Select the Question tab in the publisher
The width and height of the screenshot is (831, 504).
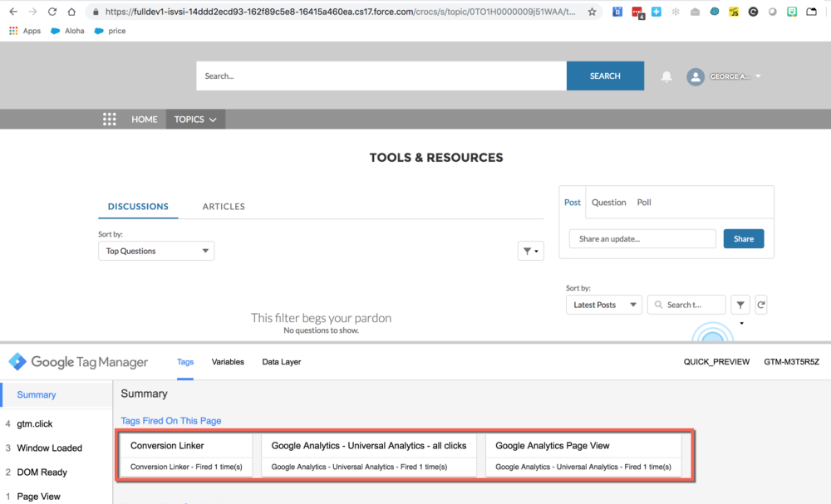coord(608,203)
